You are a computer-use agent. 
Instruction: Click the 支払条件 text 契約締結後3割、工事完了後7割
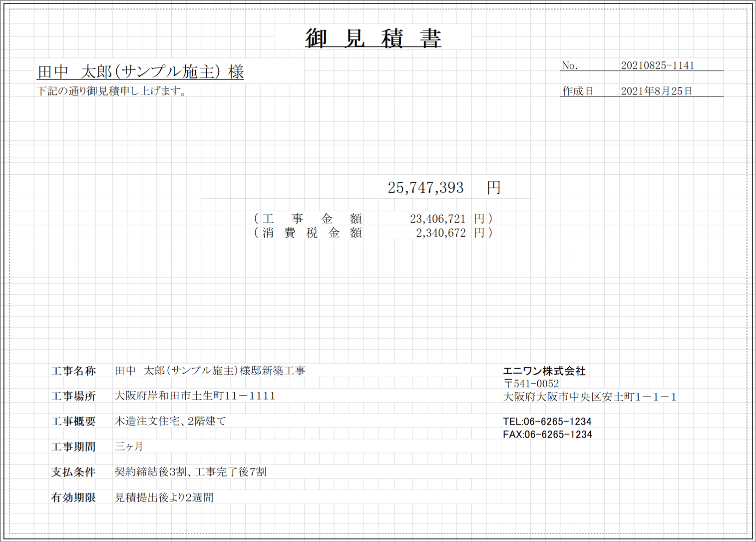[191, 471]
